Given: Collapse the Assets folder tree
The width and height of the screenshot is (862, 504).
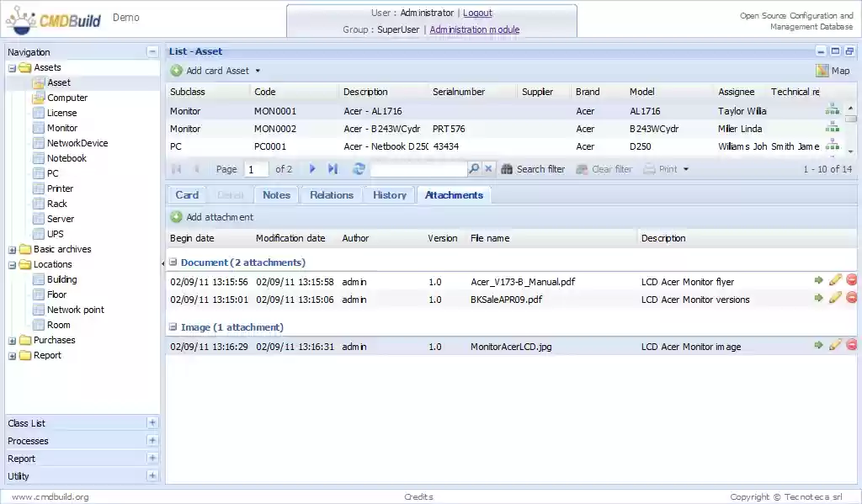Looking at the screenshot, I should point(10,67).
